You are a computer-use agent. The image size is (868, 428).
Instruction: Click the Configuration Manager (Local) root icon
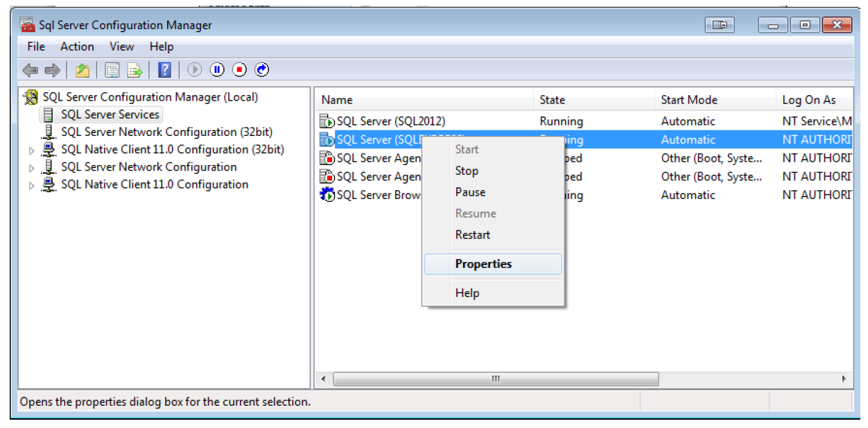tap(31, 97)
